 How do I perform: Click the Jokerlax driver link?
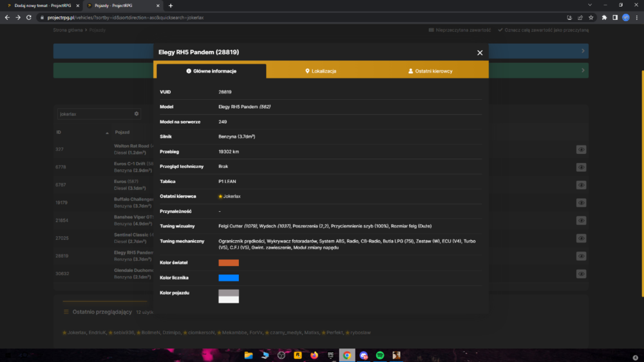pos(232,196)
